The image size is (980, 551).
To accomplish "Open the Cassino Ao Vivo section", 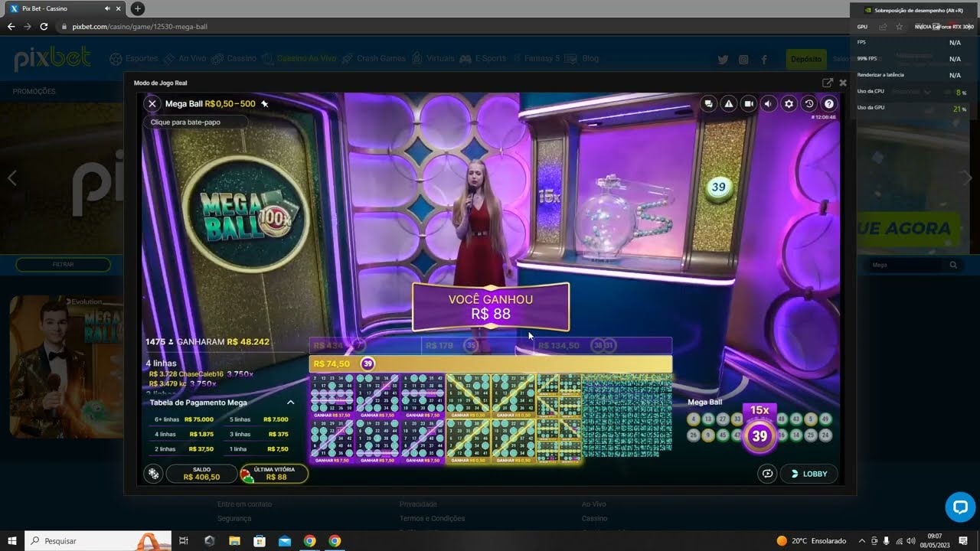I will (x=299, y=58).
